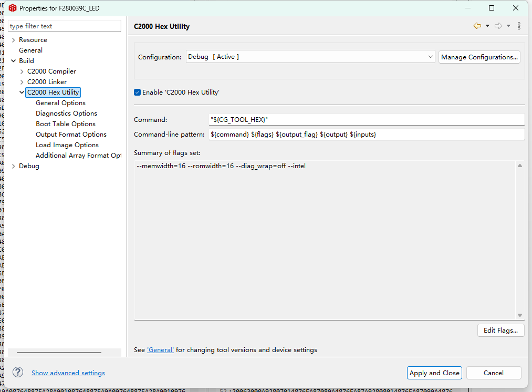Collapse the C2000 Hex Utility node

22,92
